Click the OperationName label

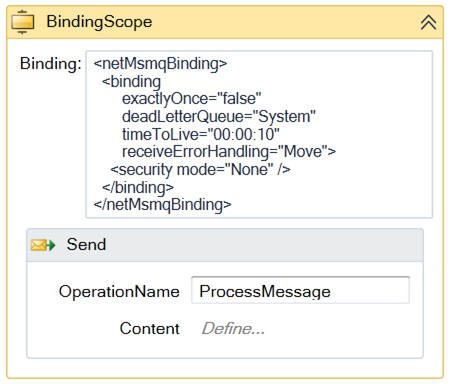[119, 292]
